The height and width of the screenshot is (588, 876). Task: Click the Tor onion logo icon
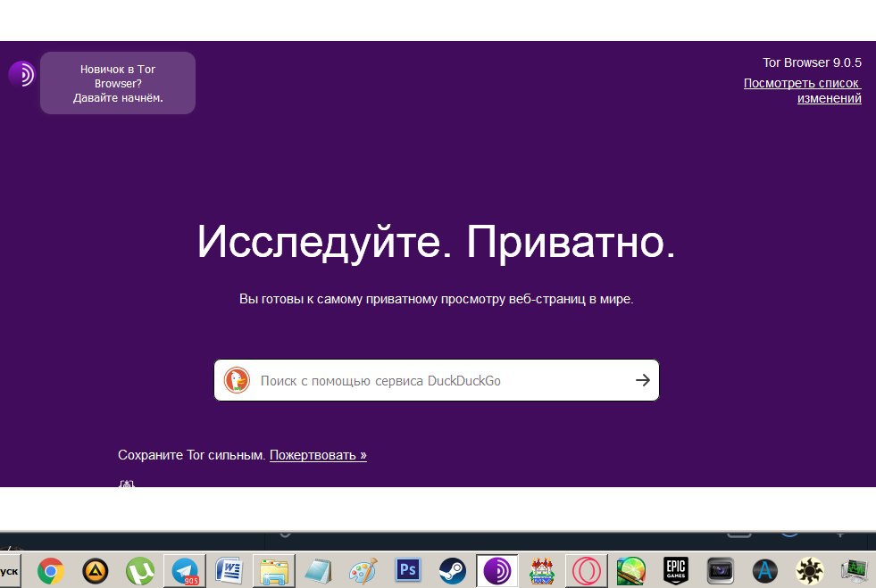(21, 74)
